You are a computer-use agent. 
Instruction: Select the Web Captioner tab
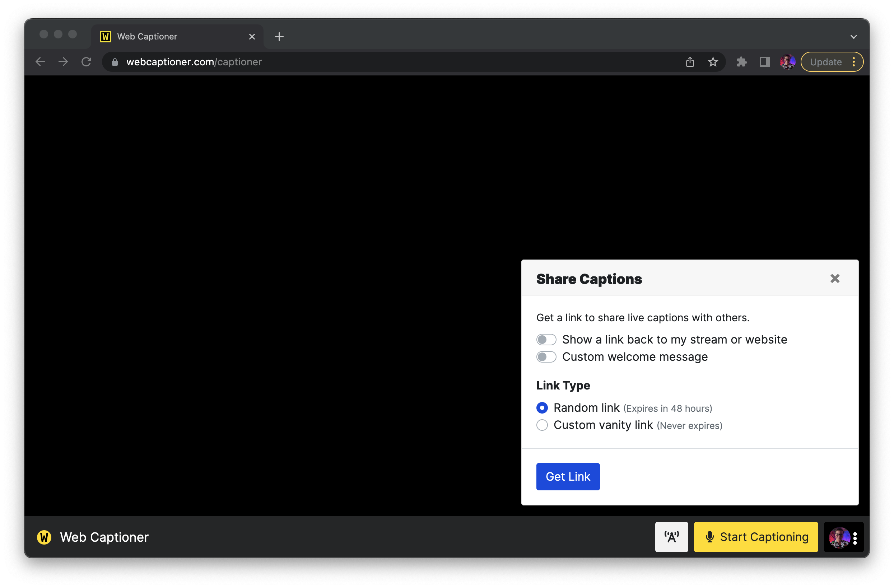click(x=177, y=36)
